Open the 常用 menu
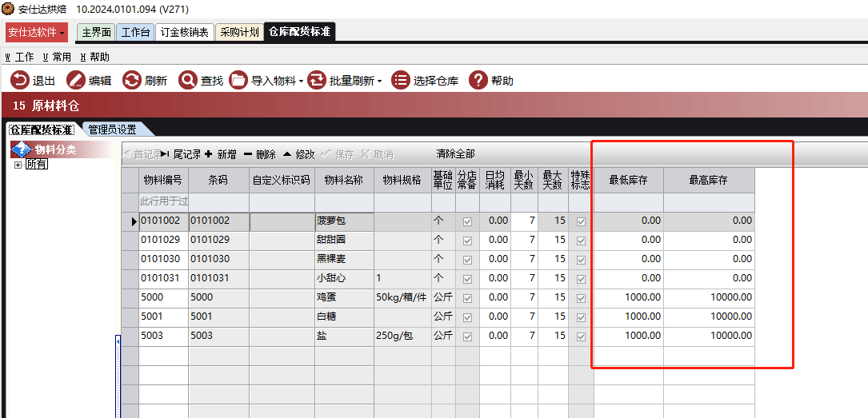The width and height of the screenshot is (868, 418). pos(57,57)
